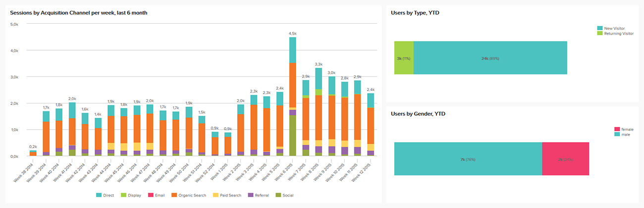Viewport: 644px width, 208px height.
Task: Click the Social legend item
Action: pos(286,195)
